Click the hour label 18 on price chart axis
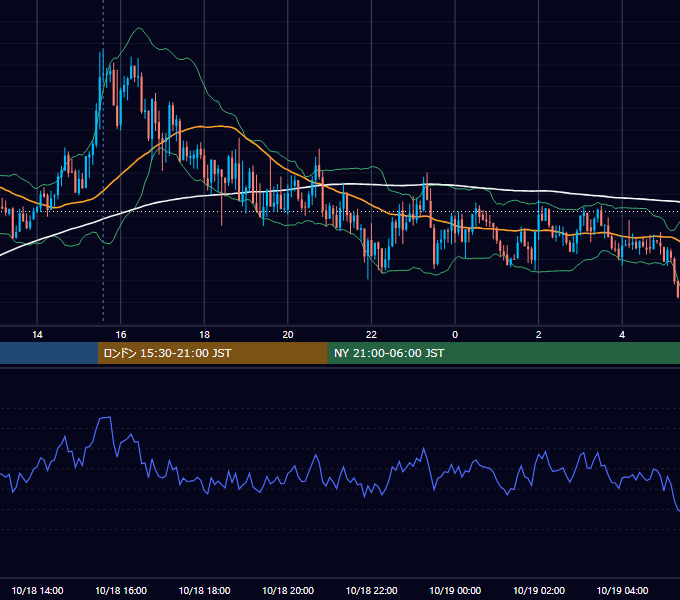The height and width of the screenshot is (600, 680). pos(204,335)
